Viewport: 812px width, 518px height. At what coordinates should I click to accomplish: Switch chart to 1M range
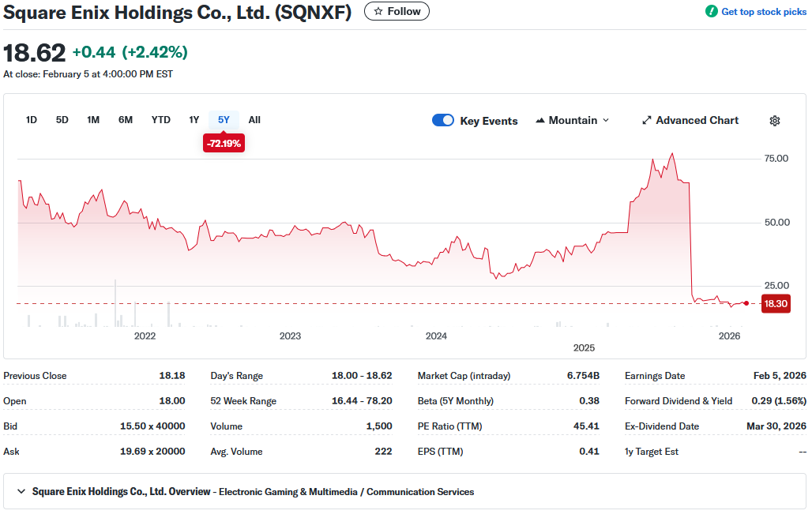(93, 120)
